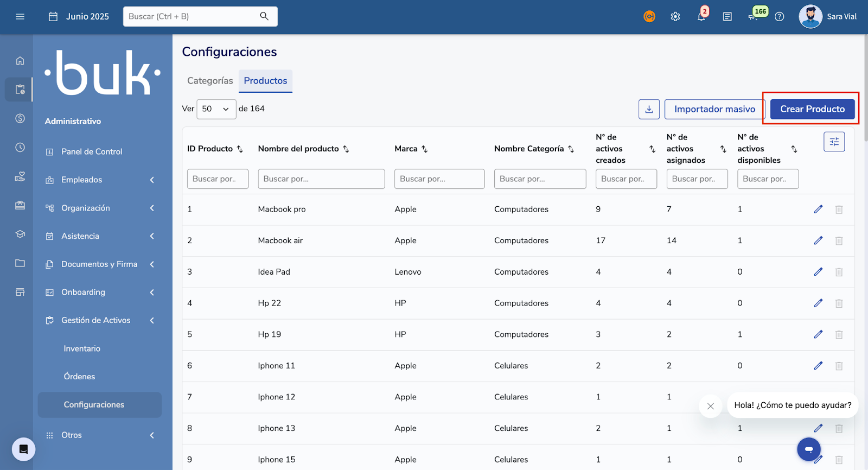Sort by ID Producto column

click(x=240, y=149)
